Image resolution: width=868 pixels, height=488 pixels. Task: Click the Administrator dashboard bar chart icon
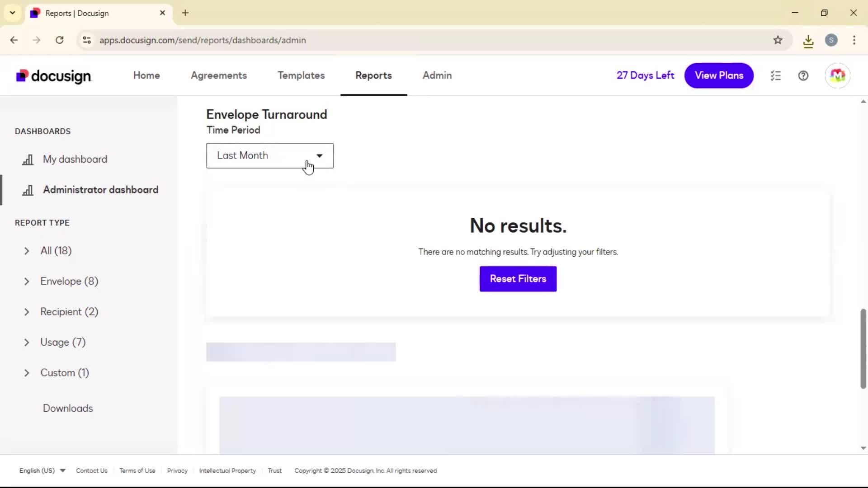point(28,190)
